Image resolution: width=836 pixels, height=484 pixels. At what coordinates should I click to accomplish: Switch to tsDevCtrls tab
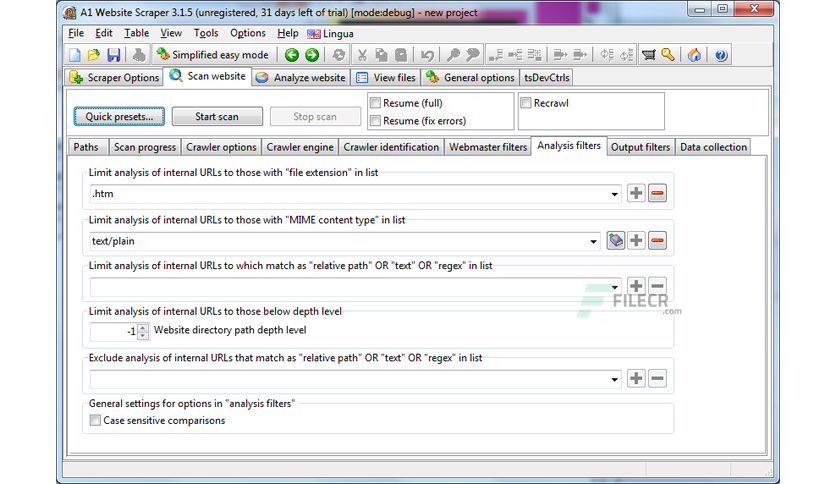click(546, 77)
